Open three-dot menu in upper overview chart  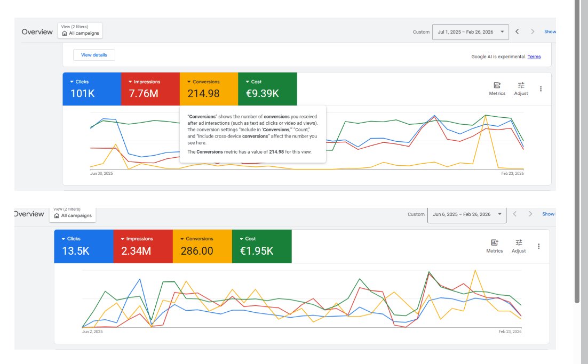[x=541, y=89]
